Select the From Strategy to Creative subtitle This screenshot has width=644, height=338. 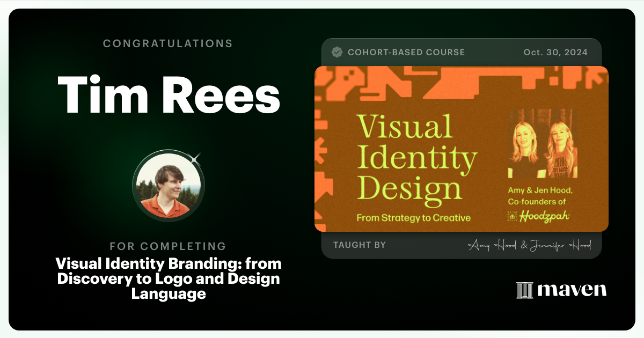click(x=414, y=218)
